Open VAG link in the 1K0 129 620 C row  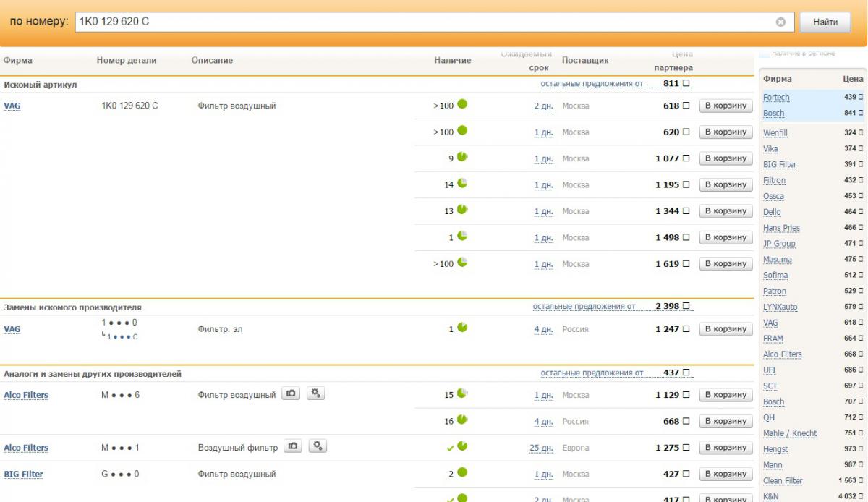click(12, 106)
